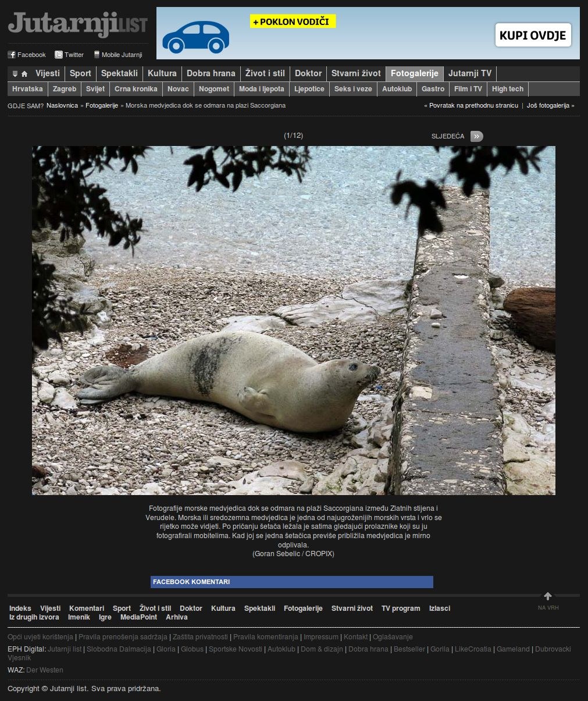Open the Spektakli menu item
Screen dimensions: 588x701
coord(119,73)
